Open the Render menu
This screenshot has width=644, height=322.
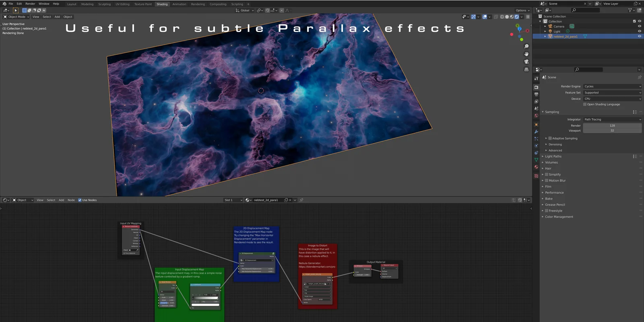point(30,4)
